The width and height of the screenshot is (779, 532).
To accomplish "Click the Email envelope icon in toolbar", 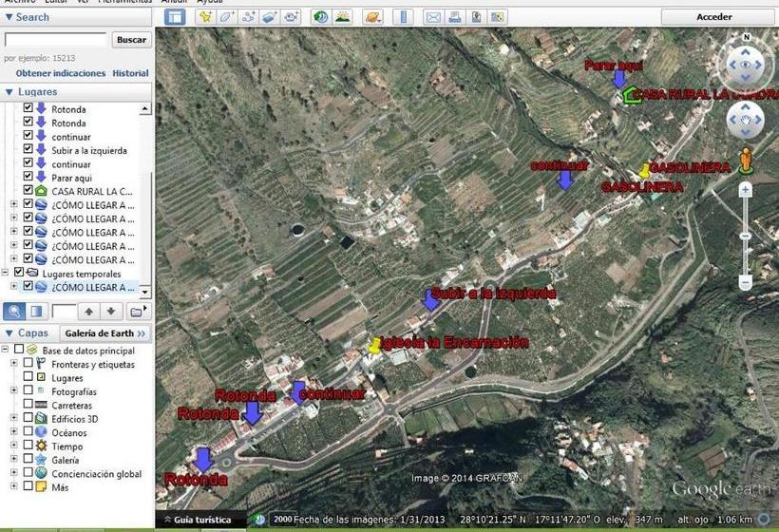I will (433, 17).
